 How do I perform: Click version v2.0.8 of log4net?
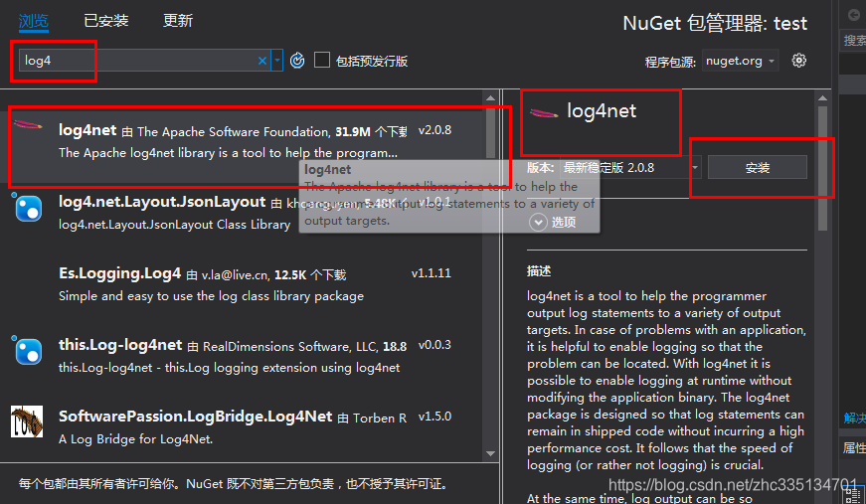point(434,130)
